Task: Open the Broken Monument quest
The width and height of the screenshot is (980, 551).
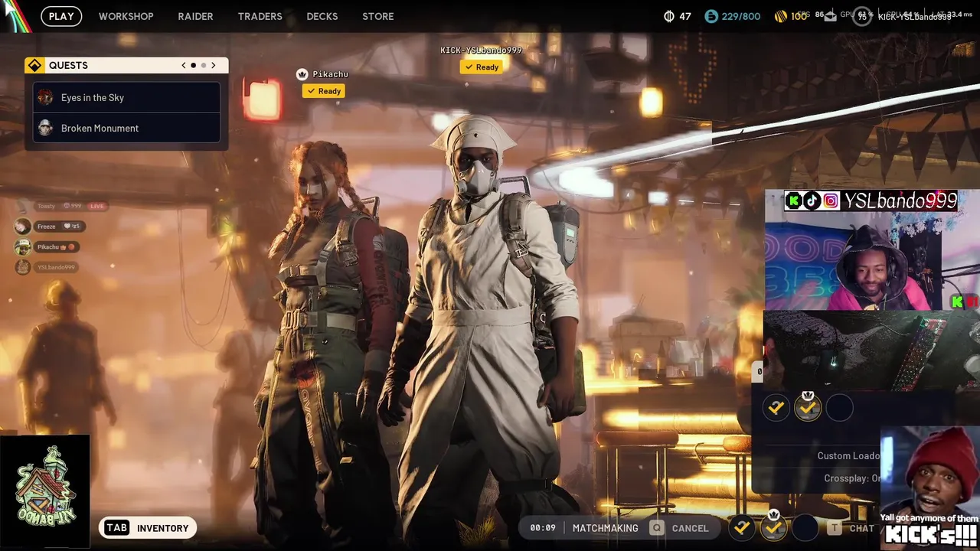Action: click(x=126, y=128)
